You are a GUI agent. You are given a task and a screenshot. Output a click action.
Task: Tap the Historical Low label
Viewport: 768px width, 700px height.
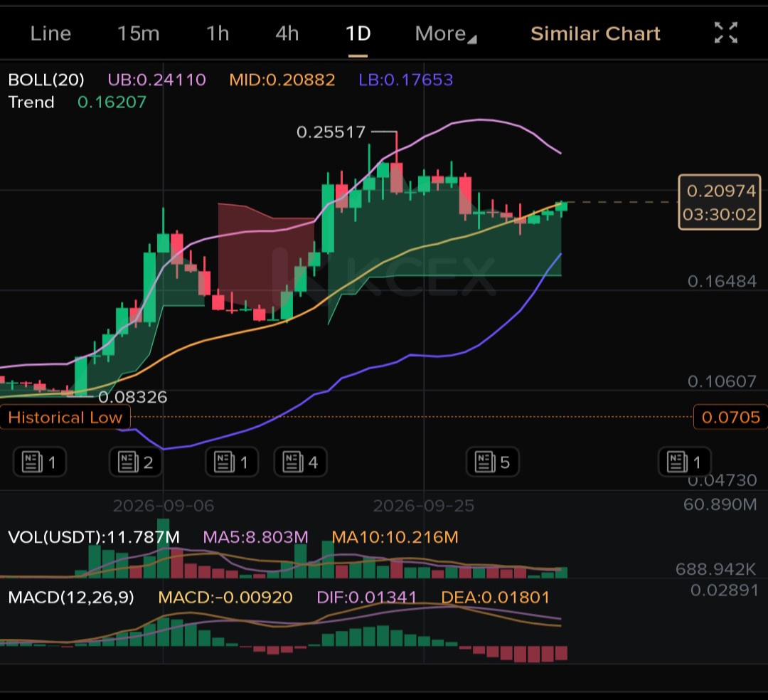pyautogui.click(x=65, y=418)
